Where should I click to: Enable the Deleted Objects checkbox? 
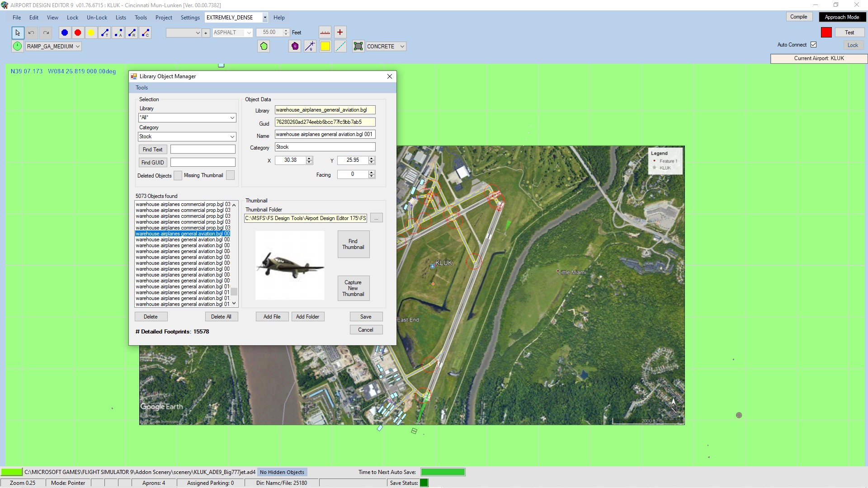click(178, 175)
